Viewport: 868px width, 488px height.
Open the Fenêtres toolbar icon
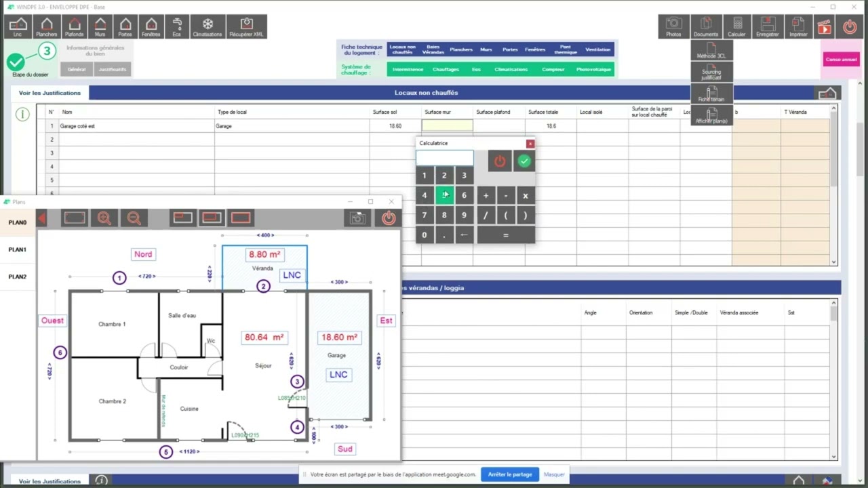pyautogui.click(x=151, y=26)
